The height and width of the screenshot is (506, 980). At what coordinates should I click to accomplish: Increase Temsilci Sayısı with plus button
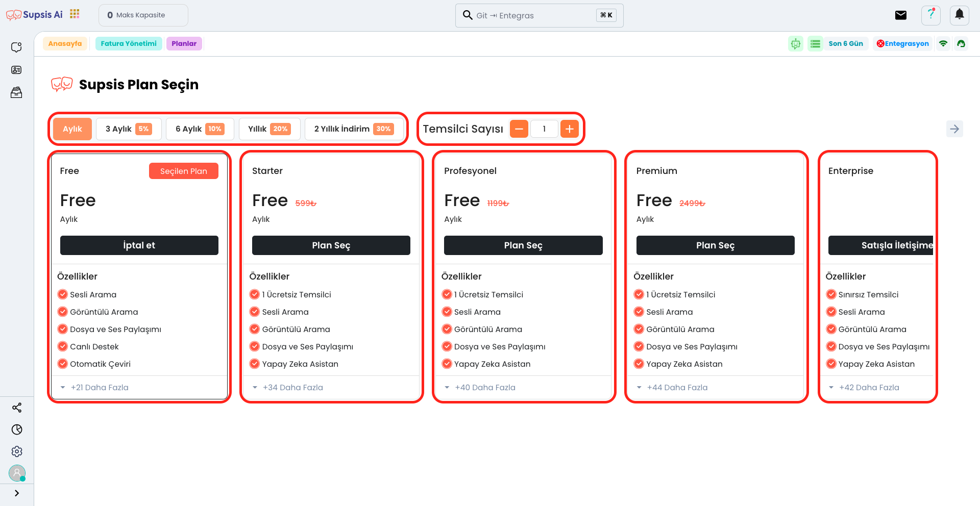570,129
